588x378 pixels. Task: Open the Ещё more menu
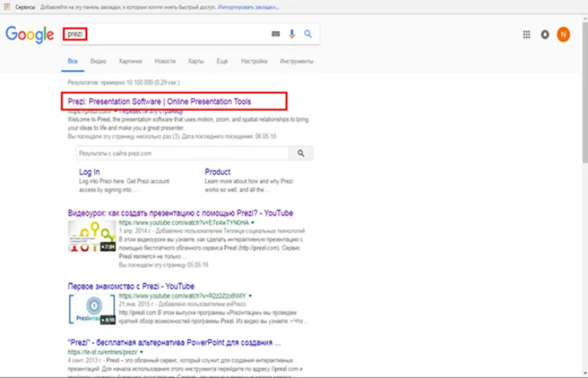pos(222,61)
